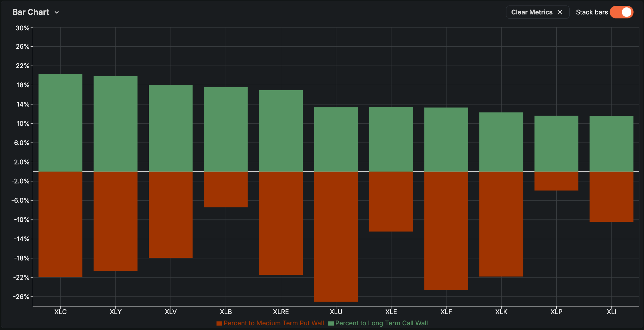This screenshot has width=644, height=330.
Task: Click the orange XLB bar segment
Action: [226, 189]
